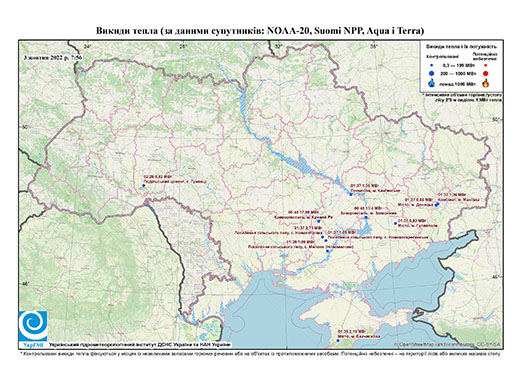520x368 pixels.
Task: Click the понад 1000 MW legend label
Action: 459,83
